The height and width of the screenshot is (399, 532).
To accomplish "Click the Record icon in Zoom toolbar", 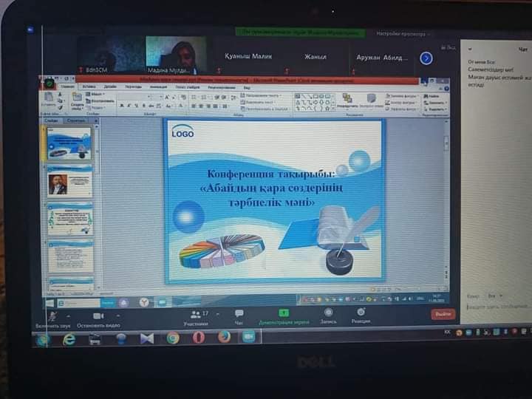I will coord(328,313).
